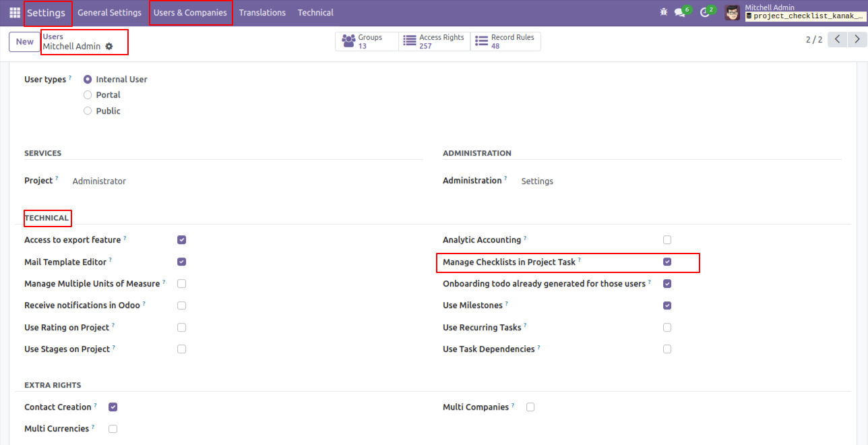This screenshot has width=868, height=445.
Task: Open the conversations chat icon
Action: [x=679, y=13]
